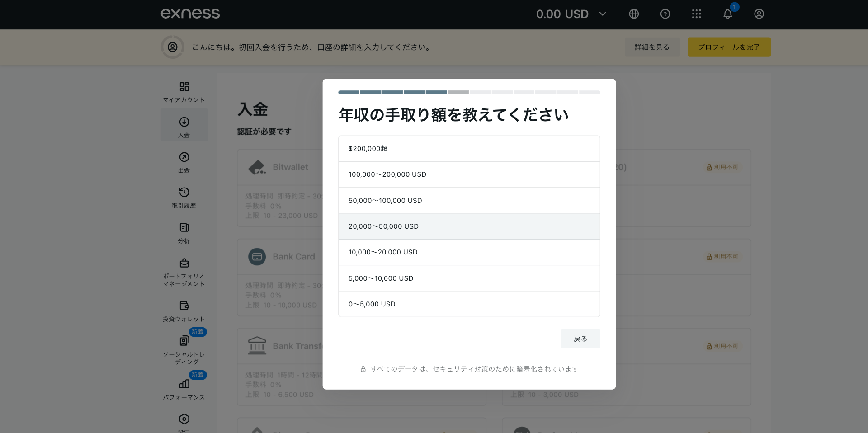The height and width of the screenshot is (433, 868).
Task: Open マイアカウント in the sidebar
Action: tap(184, 92)
